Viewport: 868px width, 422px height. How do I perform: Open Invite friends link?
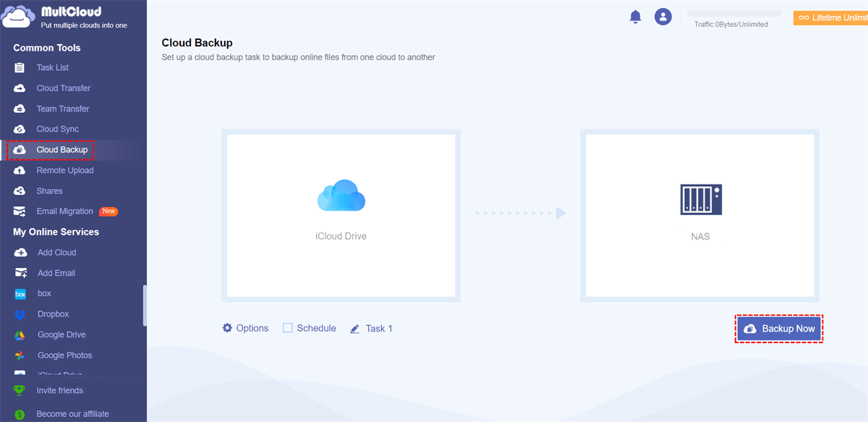click(60, 390)
